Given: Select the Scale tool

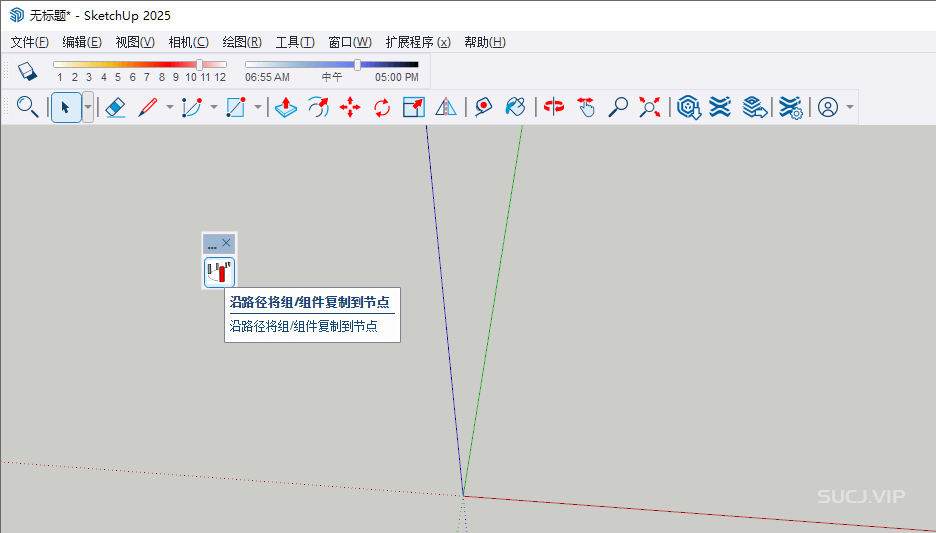Looking at the screenshot, I should [414, 107].
